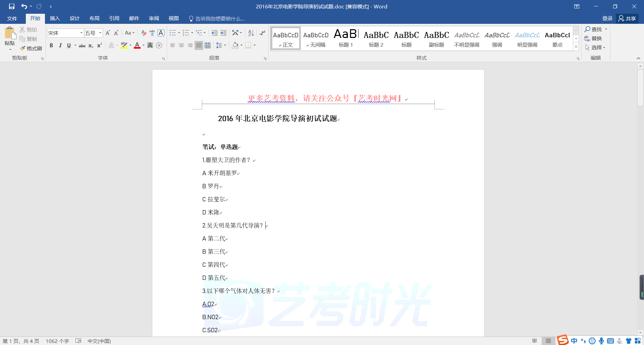Click the Undo arrow icon
The height and width of the screenshot is (345, 644).
pos(24,6)
